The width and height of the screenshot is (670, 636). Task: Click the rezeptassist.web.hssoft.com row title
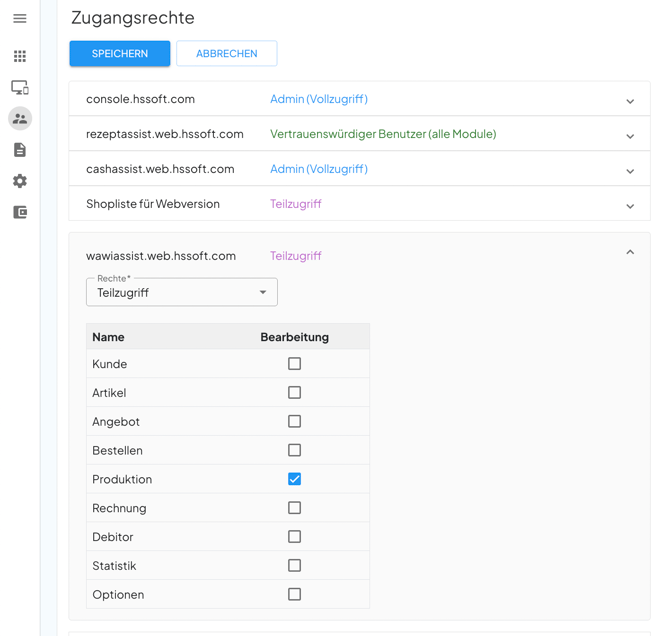165,134
